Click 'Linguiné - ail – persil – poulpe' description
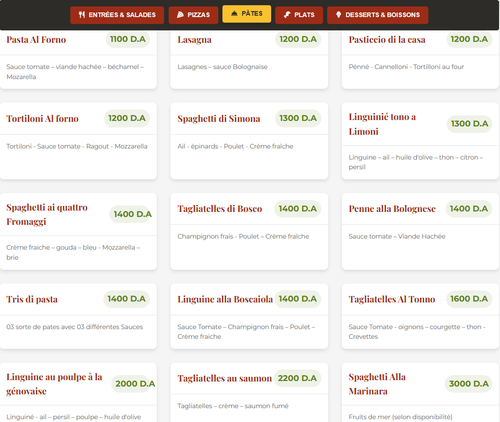This screenshot has height=422, width=500. (73, 417)
